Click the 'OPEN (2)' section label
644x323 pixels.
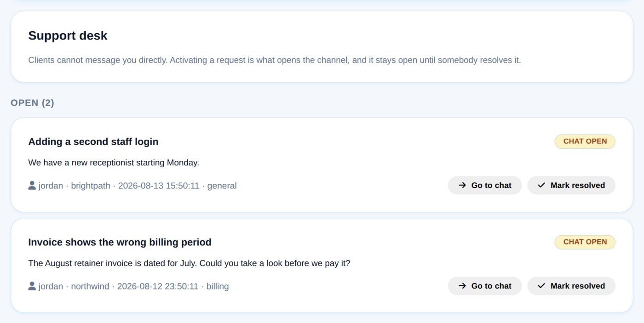32,103
